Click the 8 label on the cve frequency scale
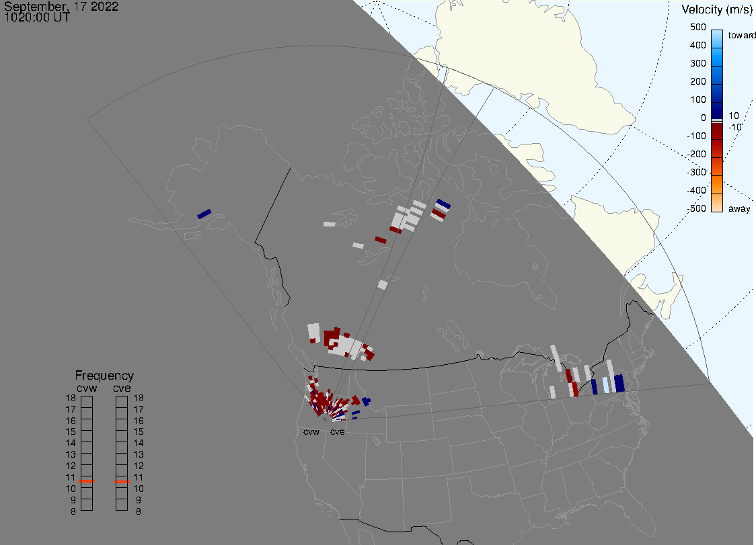 (139, 512)
